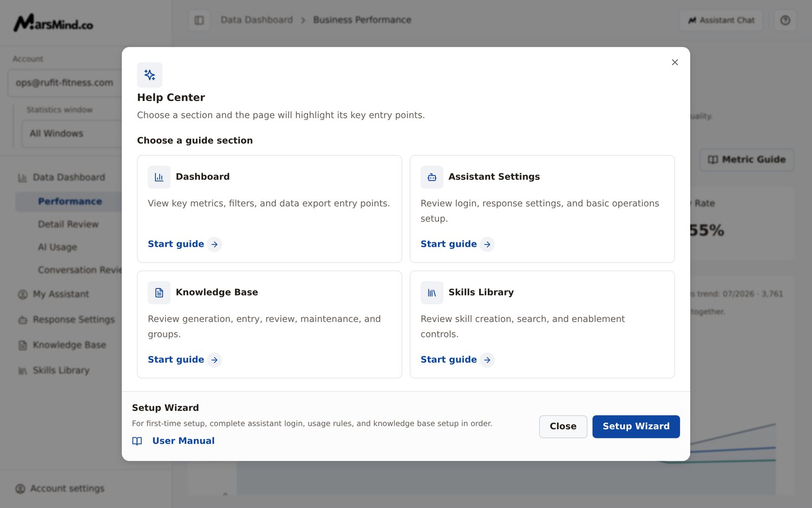Click the Business Performance breadcrumb text
This screenshot has width=812, height=508.
pos(362,20)
